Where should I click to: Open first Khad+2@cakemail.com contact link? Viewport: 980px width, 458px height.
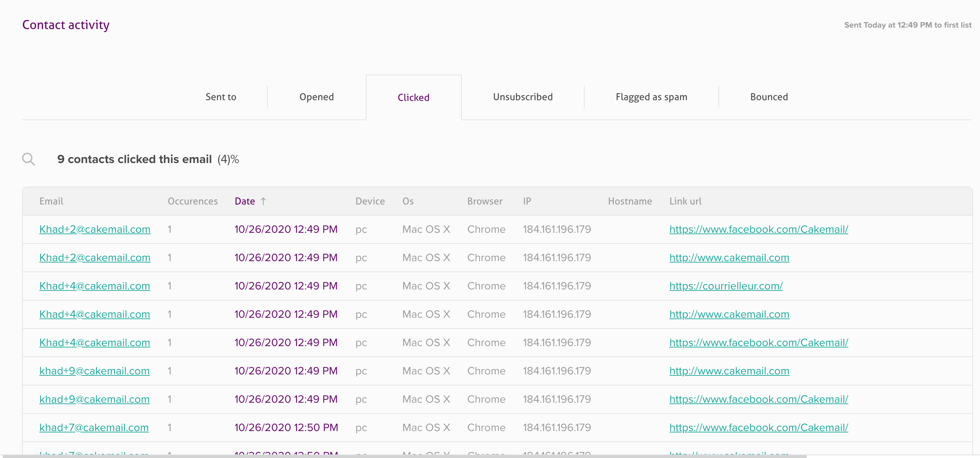pyautogui.click(x=95, y=229)
